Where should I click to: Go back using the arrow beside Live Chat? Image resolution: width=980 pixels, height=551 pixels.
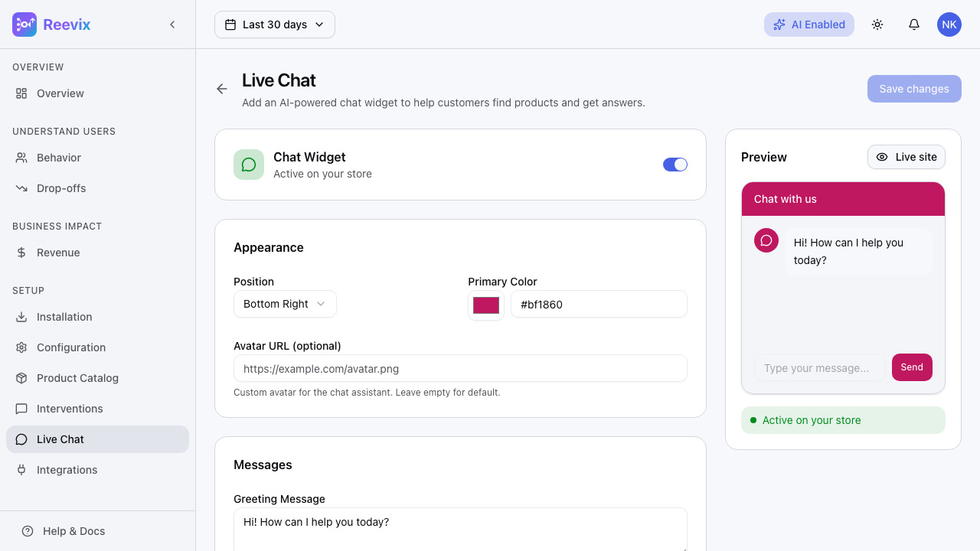point(222,89)
